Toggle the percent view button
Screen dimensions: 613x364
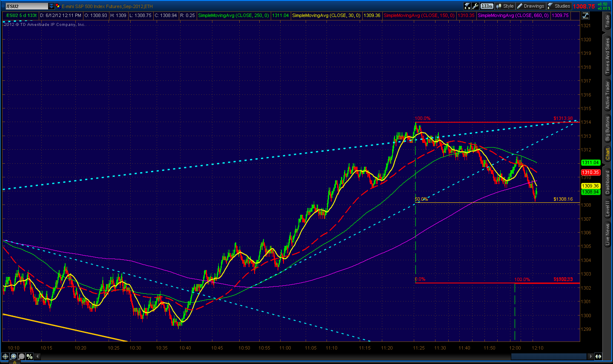point(29,356)
